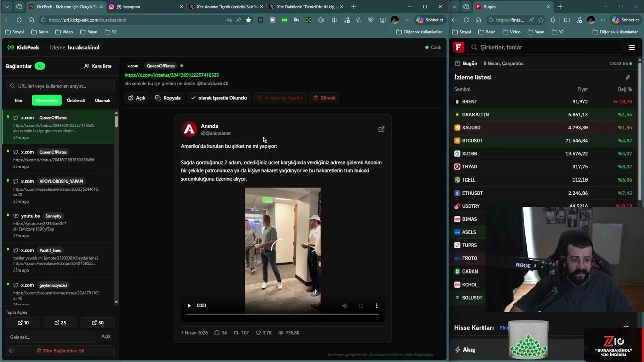Click the Açık open button in detail pane
The height and width of the screenshot is (362, 644).
click(137, 98)
